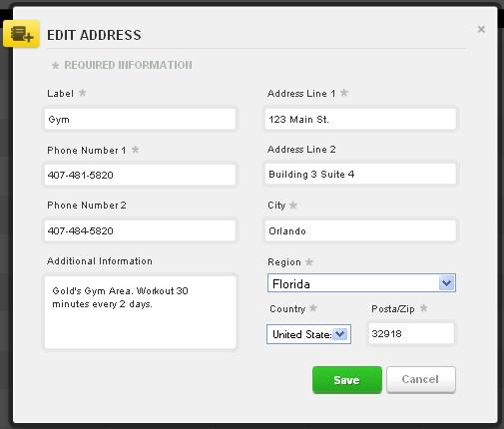
Task: Click the Postal/Zip field 32918
Action: (x=411, y=333)
